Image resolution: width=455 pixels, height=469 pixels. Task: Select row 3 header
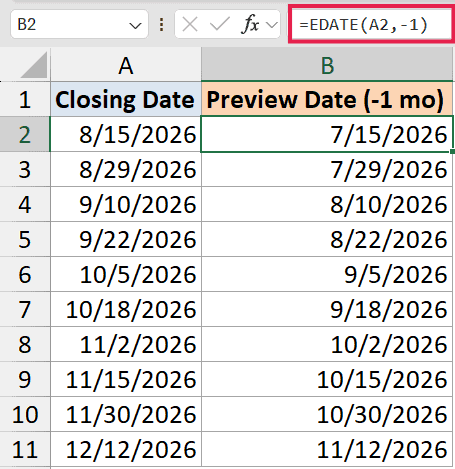click(25, 169)
